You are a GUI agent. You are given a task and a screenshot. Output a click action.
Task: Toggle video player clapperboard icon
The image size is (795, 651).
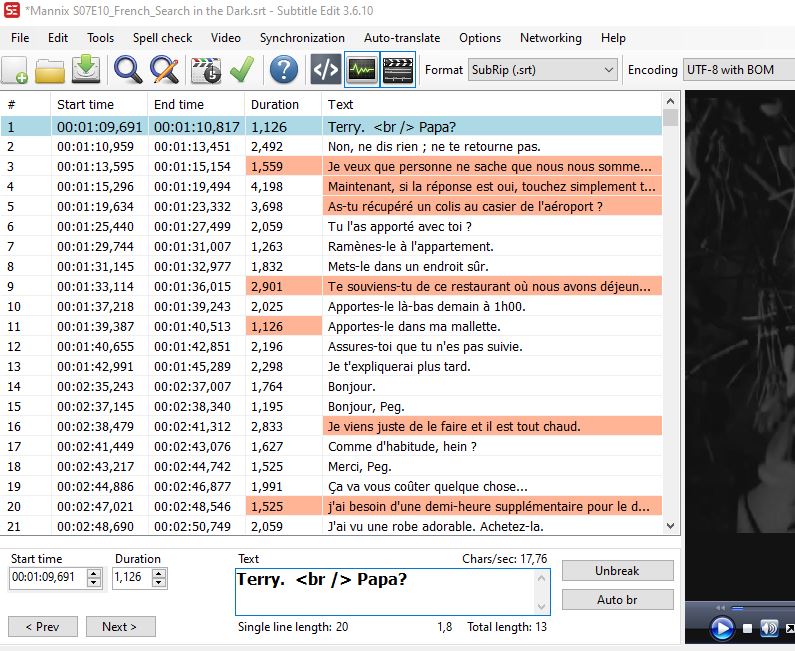(x=398, y=69)
